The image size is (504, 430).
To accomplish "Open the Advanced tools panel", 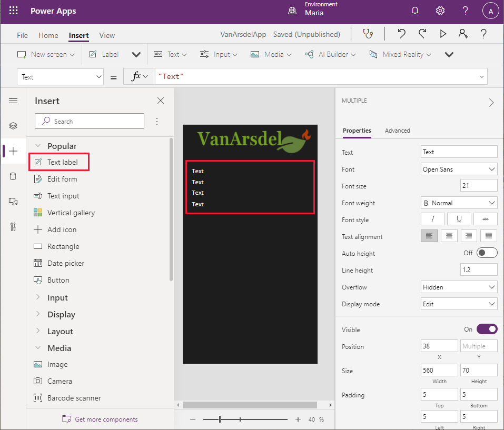I will pos(13,227).
